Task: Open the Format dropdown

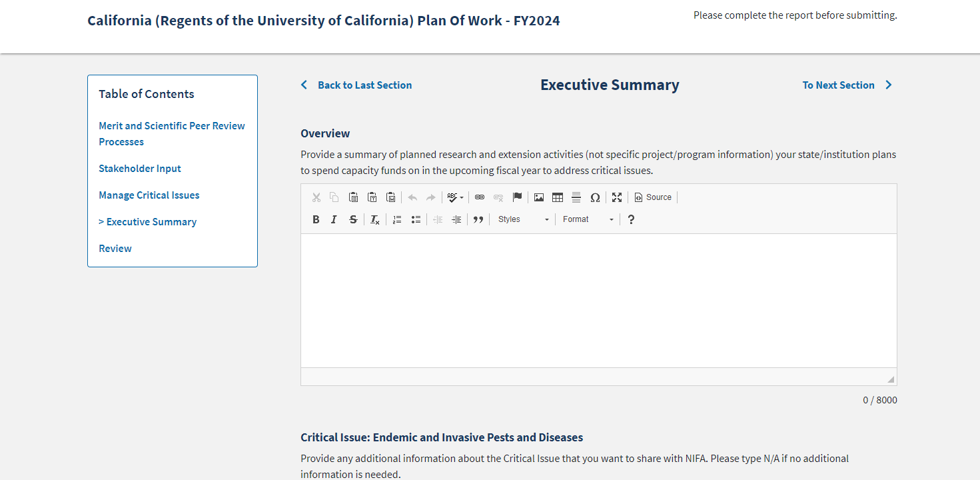Action: coord(588,219)
